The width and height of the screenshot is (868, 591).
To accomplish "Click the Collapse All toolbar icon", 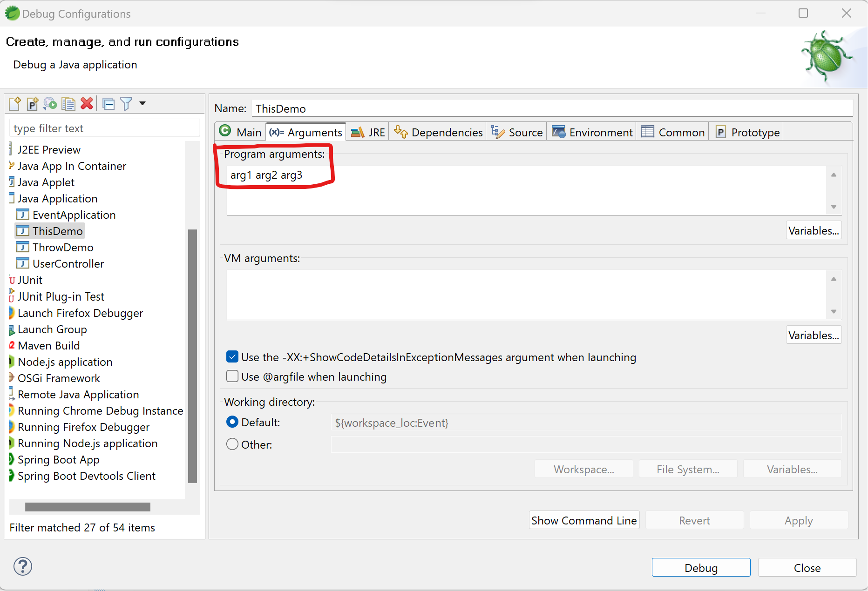I will [108, 103].
